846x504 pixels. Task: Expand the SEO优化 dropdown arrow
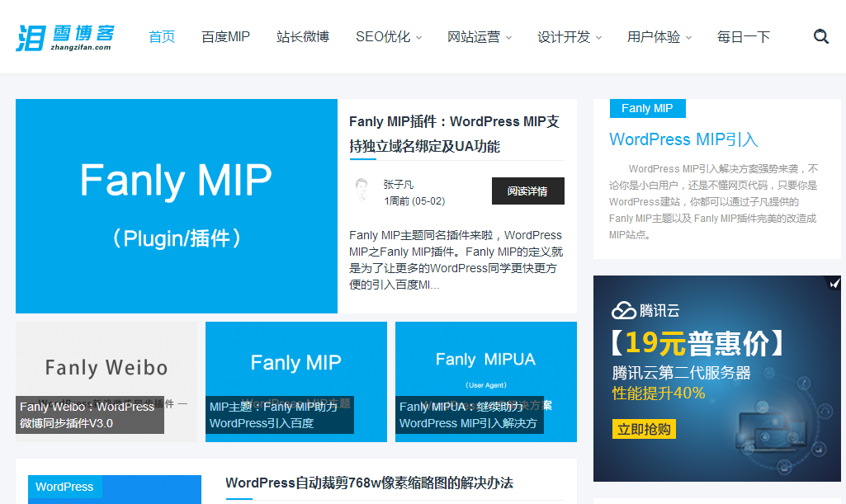pos(418,38)
